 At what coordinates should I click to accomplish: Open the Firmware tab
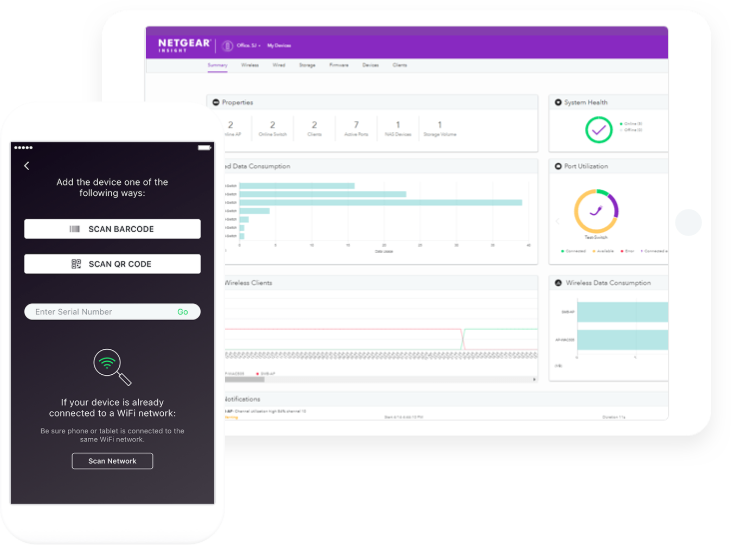point(339,65)
